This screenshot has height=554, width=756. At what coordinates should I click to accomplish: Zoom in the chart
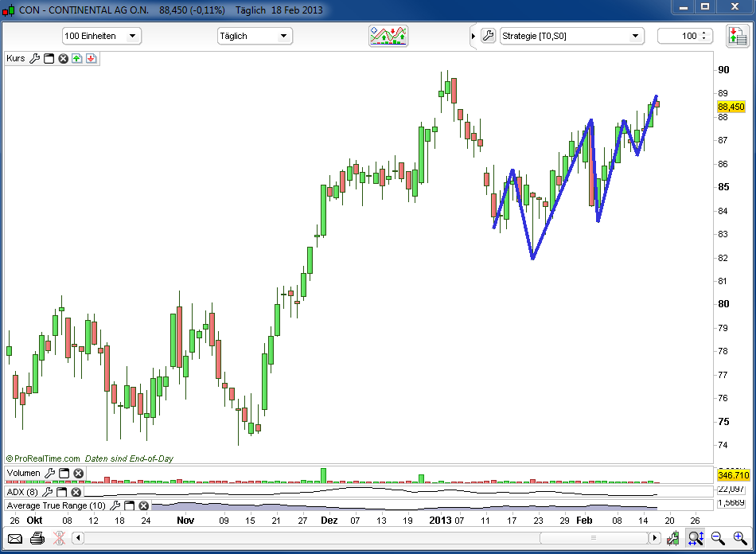click(x=740, y=538)
